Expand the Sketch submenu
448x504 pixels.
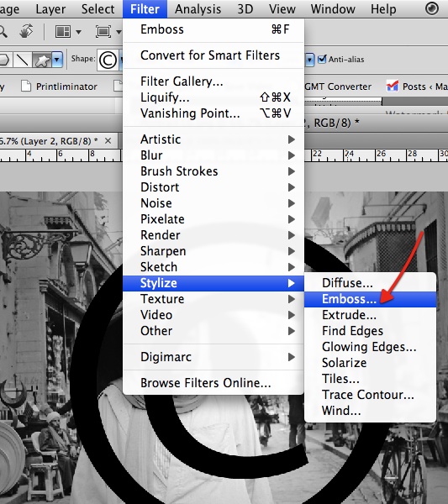click(x=213, y=267)
